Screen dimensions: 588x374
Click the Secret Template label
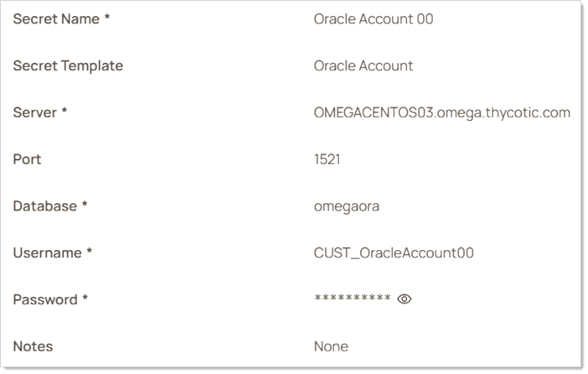tap(68, 65)
